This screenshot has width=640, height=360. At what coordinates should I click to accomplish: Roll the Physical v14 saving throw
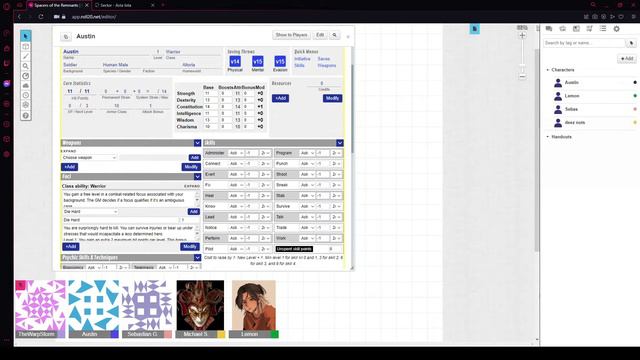point(235,62)
